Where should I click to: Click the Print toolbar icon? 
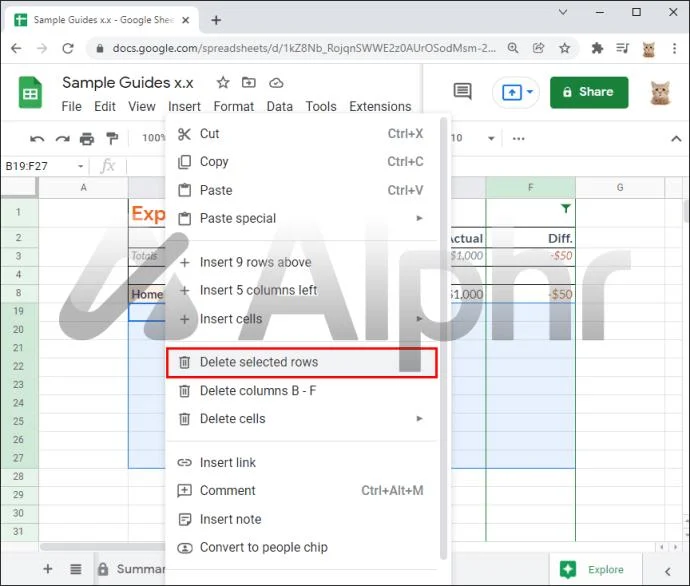[87, 139]
